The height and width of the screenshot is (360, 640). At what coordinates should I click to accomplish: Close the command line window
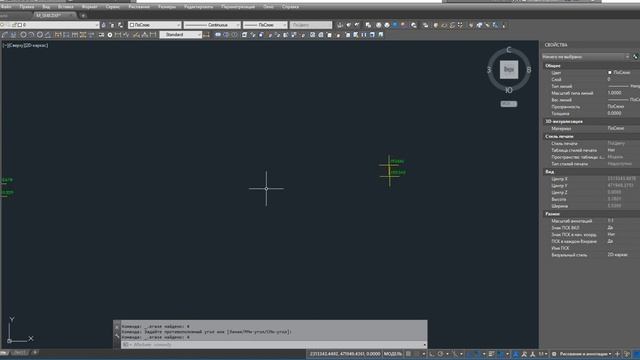pos(117,327)
